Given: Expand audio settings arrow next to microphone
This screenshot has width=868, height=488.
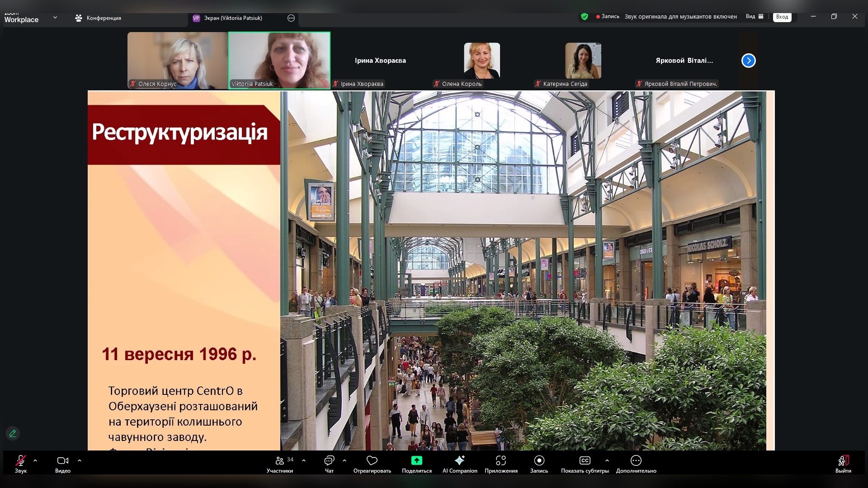Looking at the screenshot, I should [x=35, y=461].
